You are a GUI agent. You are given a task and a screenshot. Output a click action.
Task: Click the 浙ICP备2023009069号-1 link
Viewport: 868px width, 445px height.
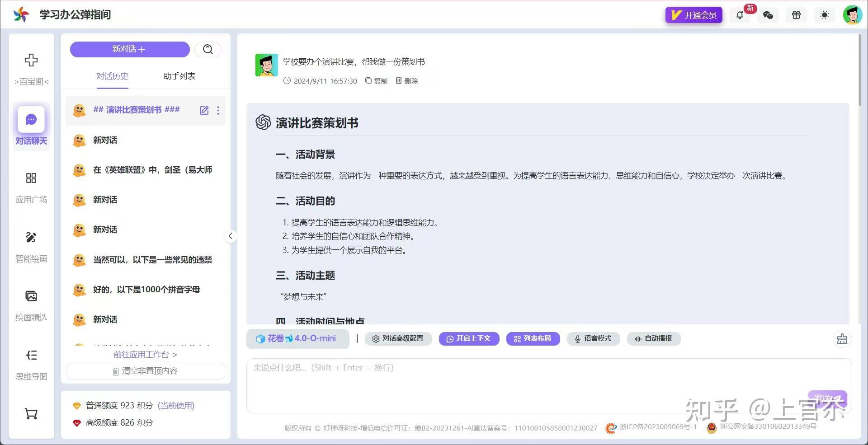(658, 427)
